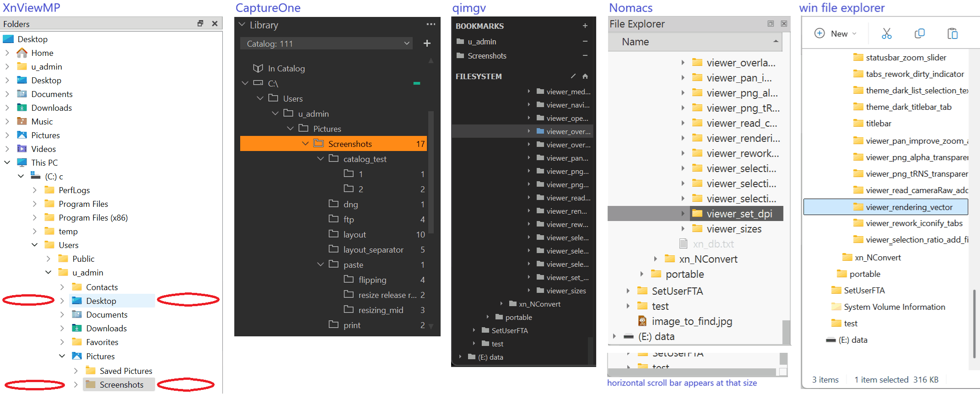Select the flipping folder in CaptureOne
Image resolution: width=980 pixels, height=394 pixels.
click(x=372, y=280)
